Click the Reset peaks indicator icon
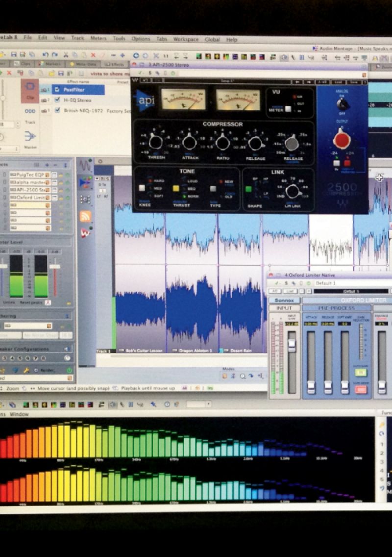Viewport: 392px width, 557px height. tap(48, 303)
